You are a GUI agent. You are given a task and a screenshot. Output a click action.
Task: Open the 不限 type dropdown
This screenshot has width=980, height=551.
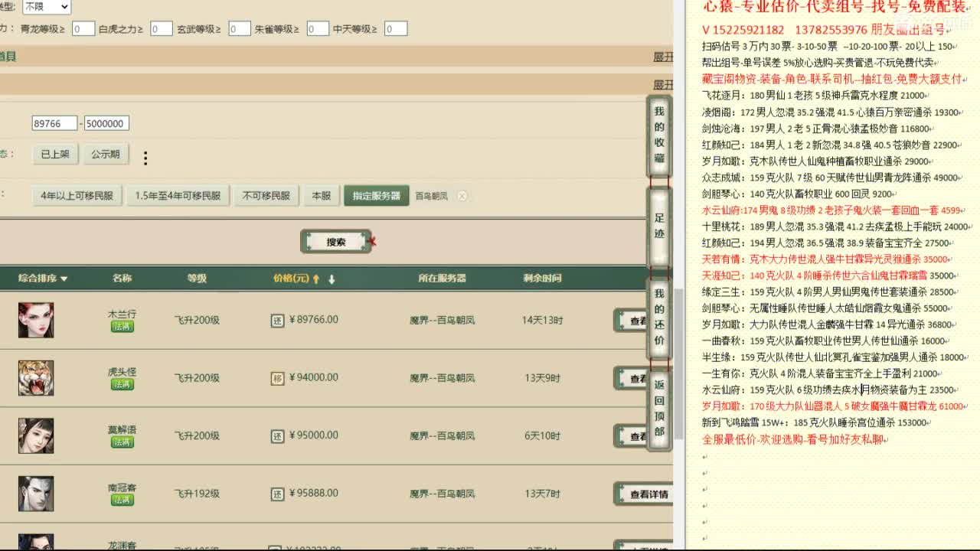tap(45, 7)
